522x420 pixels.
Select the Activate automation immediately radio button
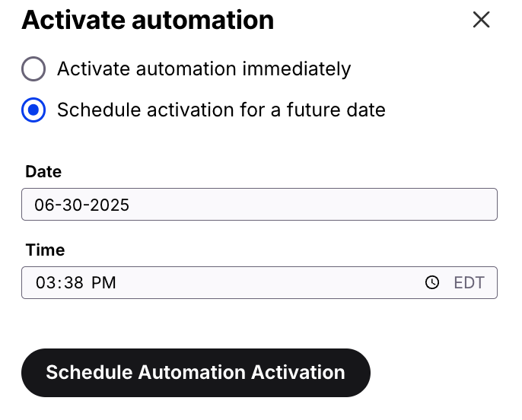[x=33, y=70]
